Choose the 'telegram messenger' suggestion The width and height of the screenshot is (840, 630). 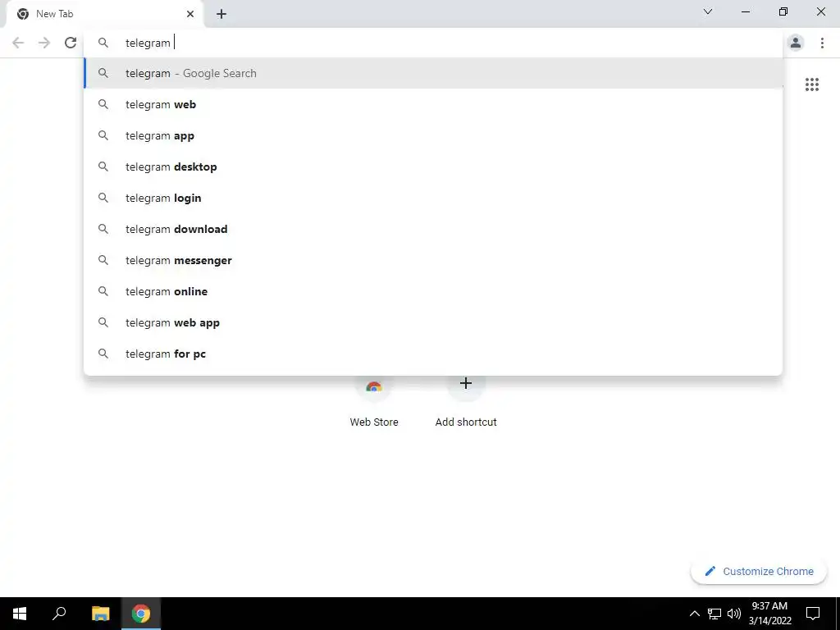[433, 260]
